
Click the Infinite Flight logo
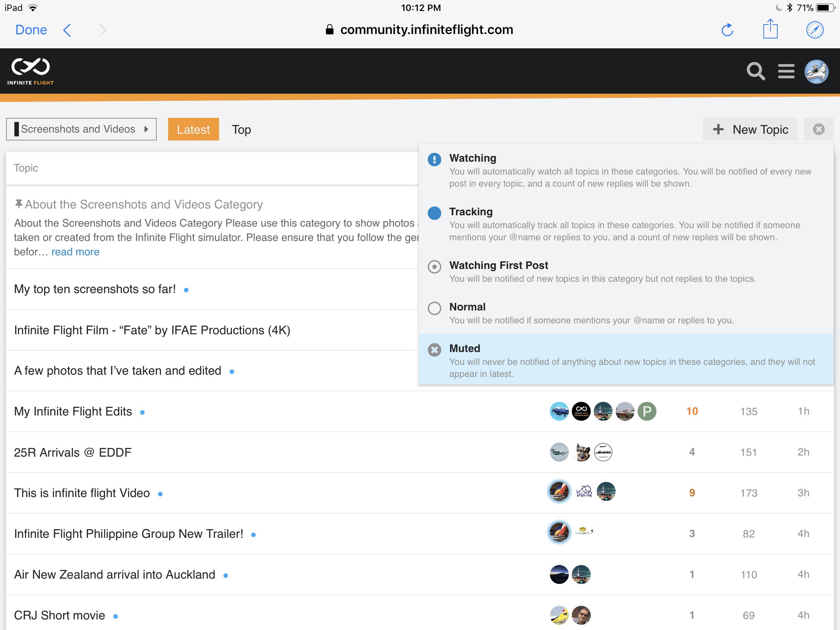click(30, 71)
